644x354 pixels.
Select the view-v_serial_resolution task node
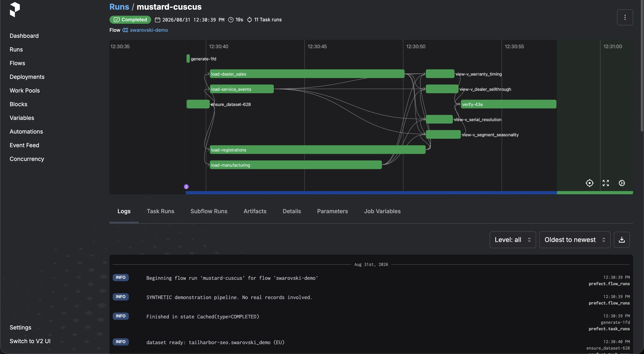tap(439, 119)
